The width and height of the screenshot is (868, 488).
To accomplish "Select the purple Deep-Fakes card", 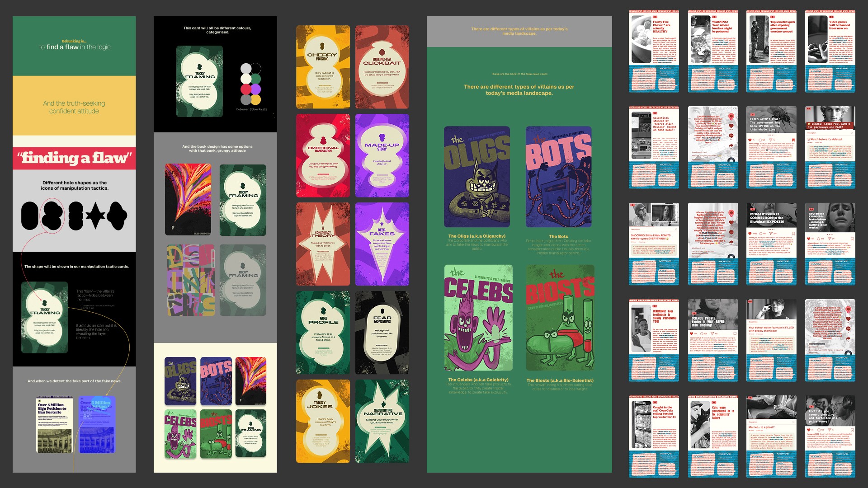I will pos(382,244).
